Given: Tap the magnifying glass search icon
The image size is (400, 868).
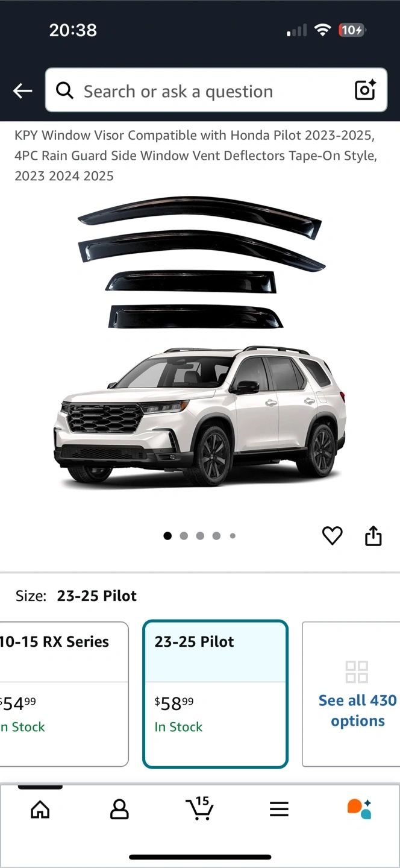Looking at the screenshot, I should [x=64, y=91].
